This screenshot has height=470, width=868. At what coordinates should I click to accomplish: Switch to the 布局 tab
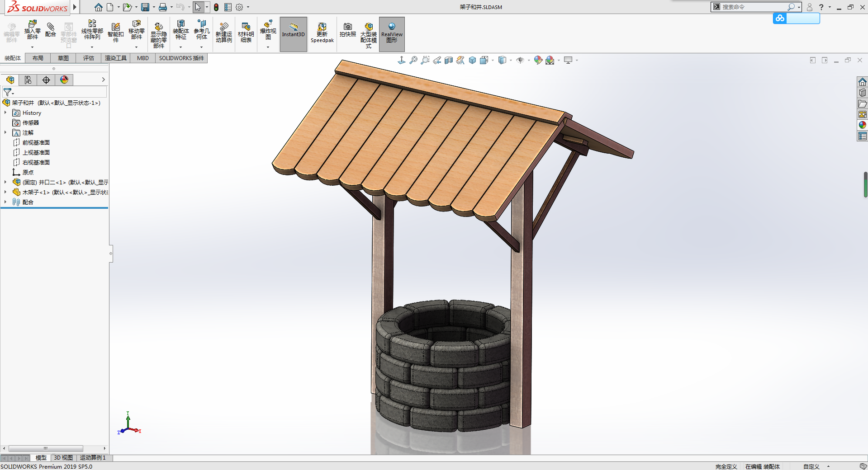pyautogui.click(x=38, y=58)
